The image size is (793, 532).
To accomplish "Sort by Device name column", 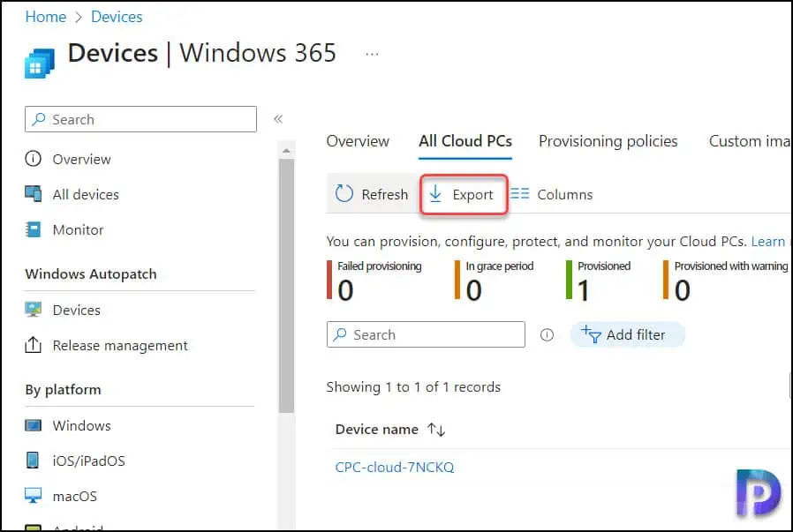I will coord(377,430).
